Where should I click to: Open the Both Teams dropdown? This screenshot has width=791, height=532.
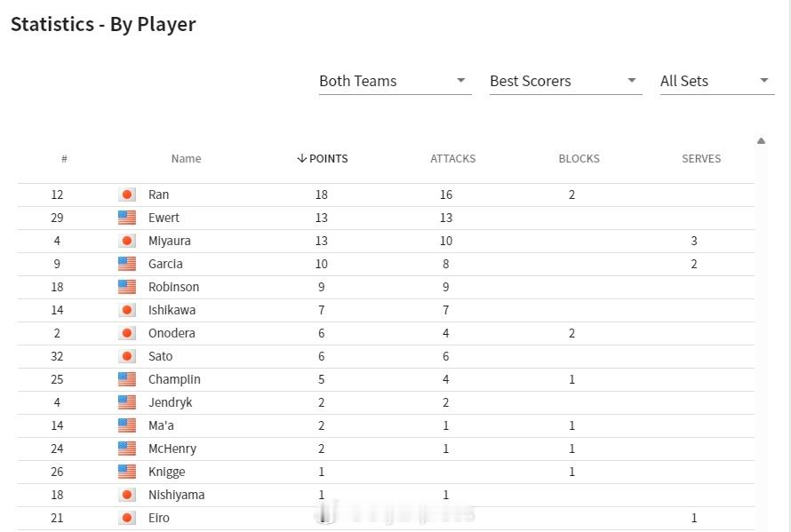click(395, 81)
